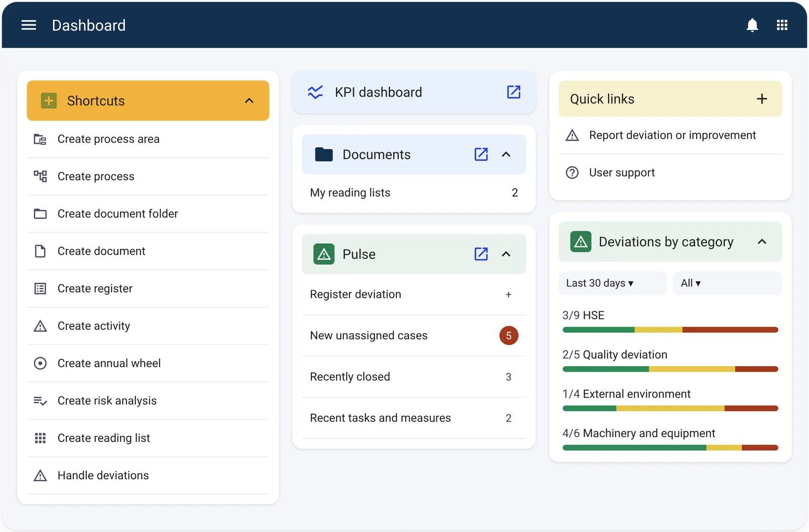Collapse Deviations by category panel
The width and height of the screenshot is (809, 532).
tap(762, 242)
